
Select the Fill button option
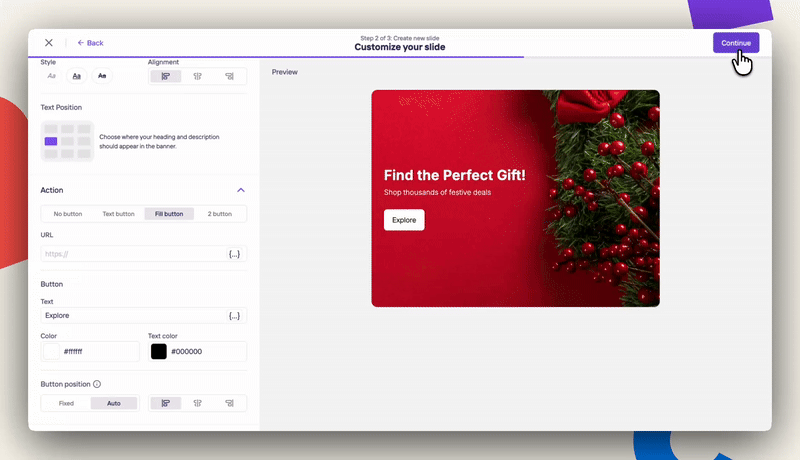169,214
